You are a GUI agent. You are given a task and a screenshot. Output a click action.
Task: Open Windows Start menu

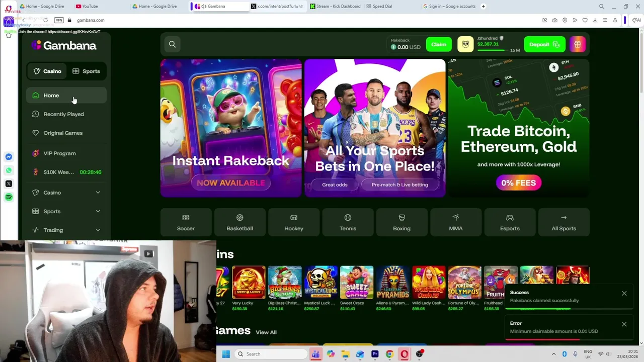click(x=226, y=354)
